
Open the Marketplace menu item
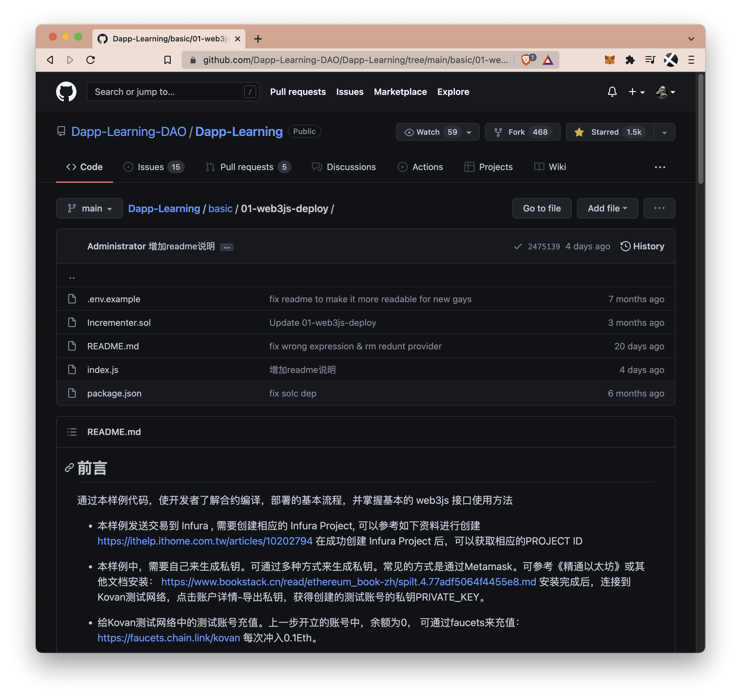400,92
